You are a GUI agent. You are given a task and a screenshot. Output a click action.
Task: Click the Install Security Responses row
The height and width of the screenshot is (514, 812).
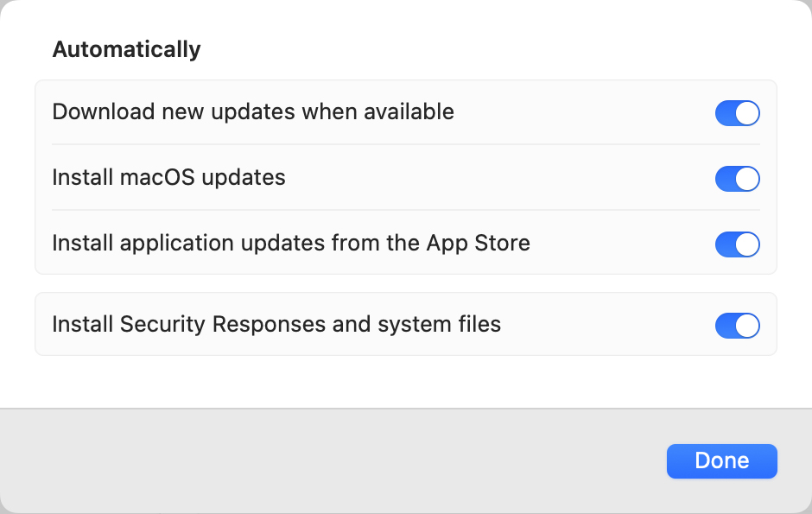[406, 325]
